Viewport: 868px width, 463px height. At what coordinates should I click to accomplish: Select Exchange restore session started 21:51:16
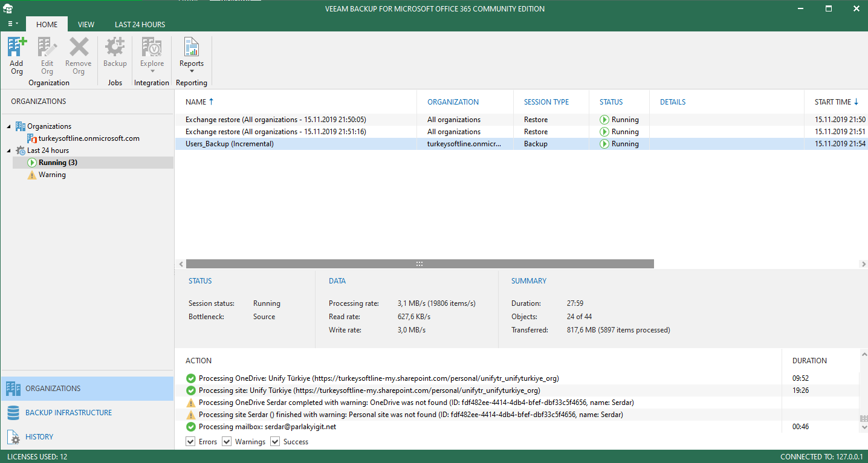pyautogui.click(x=521, y=132)
